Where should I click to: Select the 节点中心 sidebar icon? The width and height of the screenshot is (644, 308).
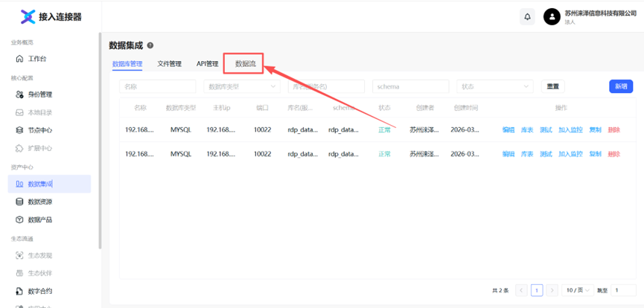tap(20, 130)
